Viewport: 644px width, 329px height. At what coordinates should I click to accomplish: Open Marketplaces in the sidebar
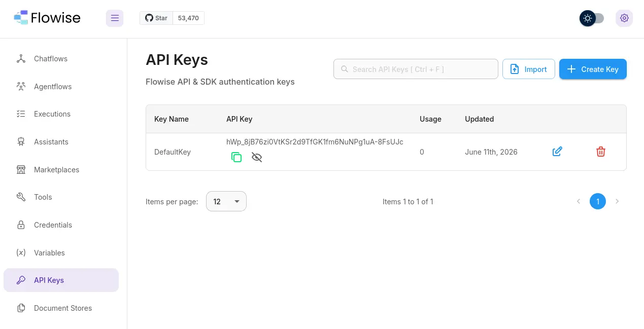point(61,170)
